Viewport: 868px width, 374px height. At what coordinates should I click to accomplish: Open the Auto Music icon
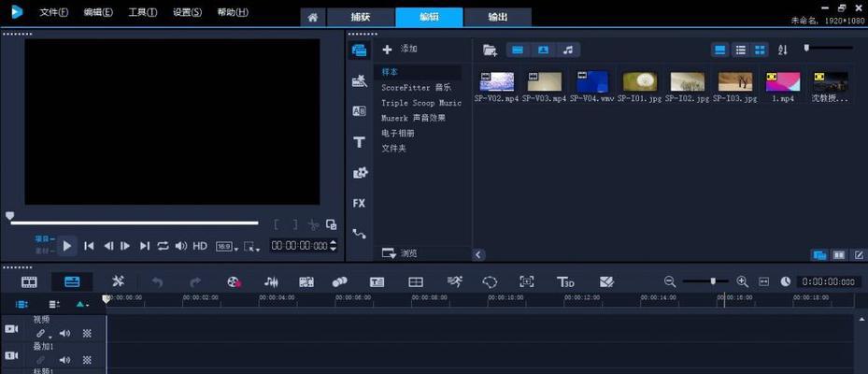306,282
